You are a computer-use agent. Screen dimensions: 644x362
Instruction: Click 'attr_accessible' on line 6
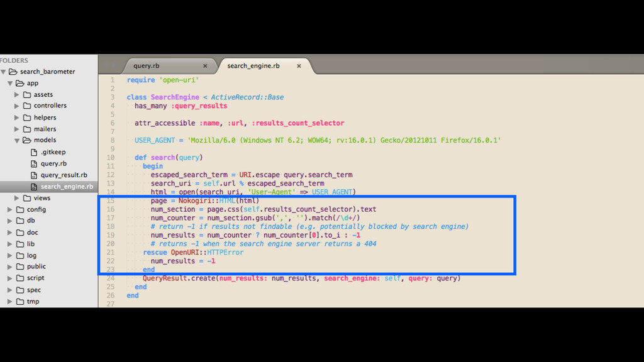pos(165,123)
